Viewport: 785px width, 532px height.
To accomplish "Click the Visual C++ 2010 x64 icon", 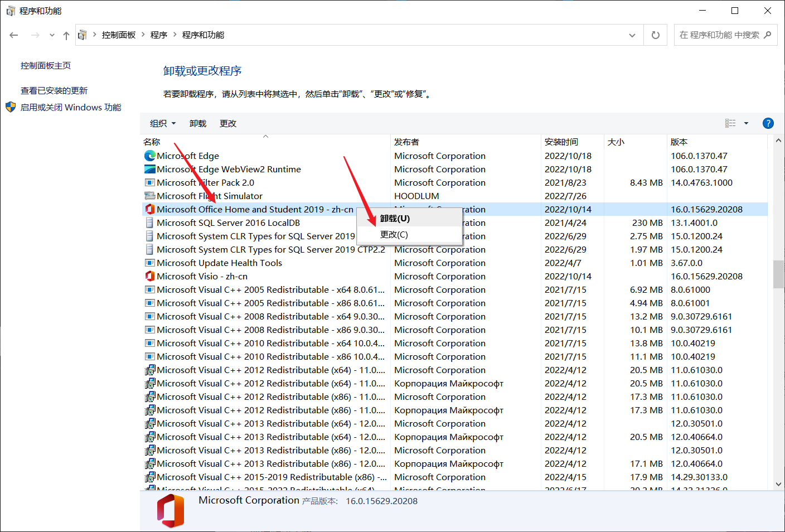I will tap(150, 344).
